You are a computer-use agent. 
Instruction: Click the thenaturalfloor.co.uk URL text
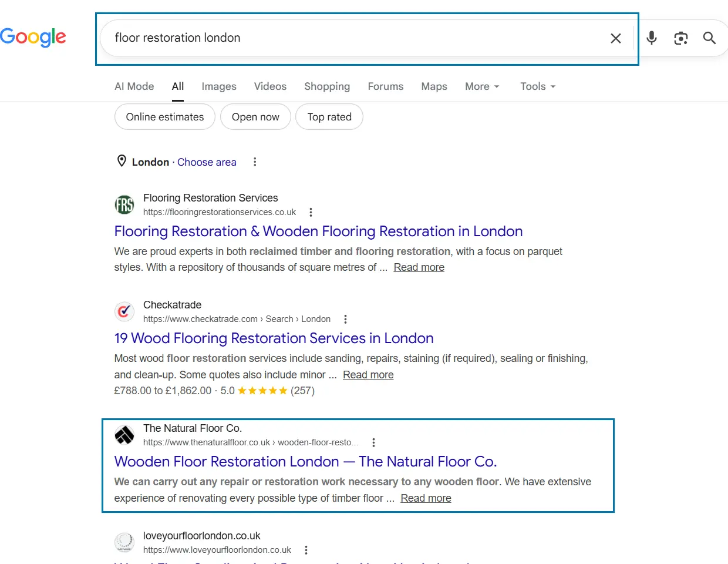point(251,442)
